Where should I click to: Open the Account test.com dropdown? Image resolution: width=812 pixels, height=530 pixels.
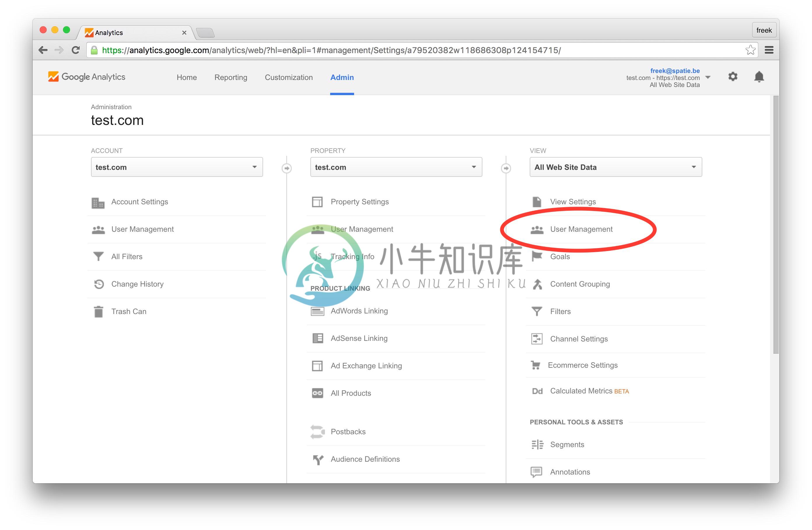point(177,167)
